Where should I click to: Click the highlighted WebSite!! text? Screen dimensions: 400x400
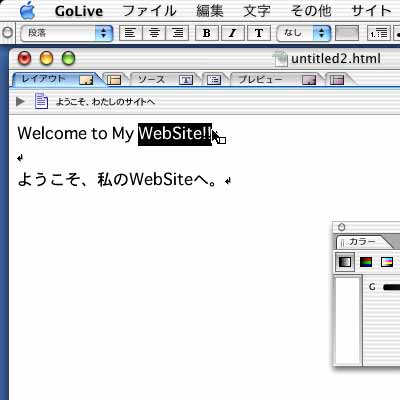[175, 134]
